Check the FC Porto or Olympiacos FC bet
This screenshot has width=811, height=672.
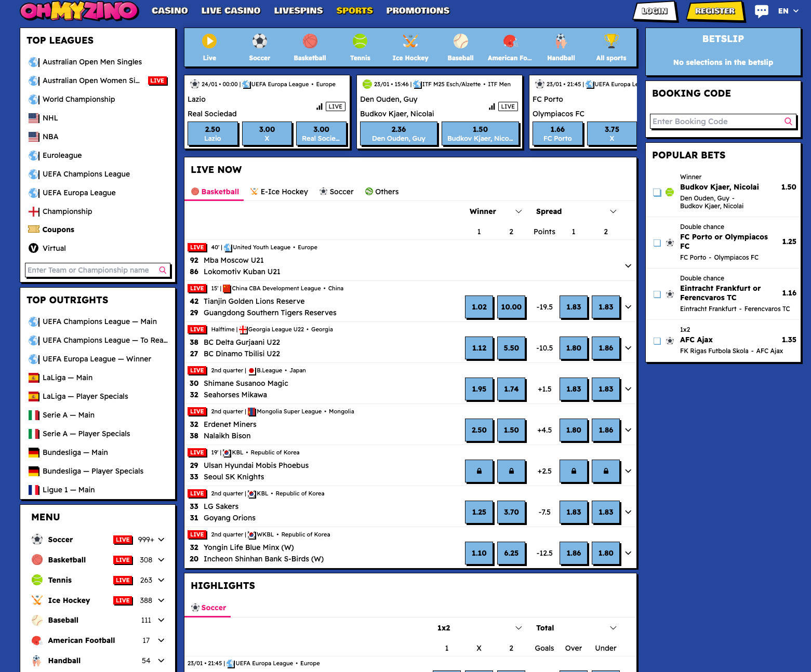click(657, 243)
